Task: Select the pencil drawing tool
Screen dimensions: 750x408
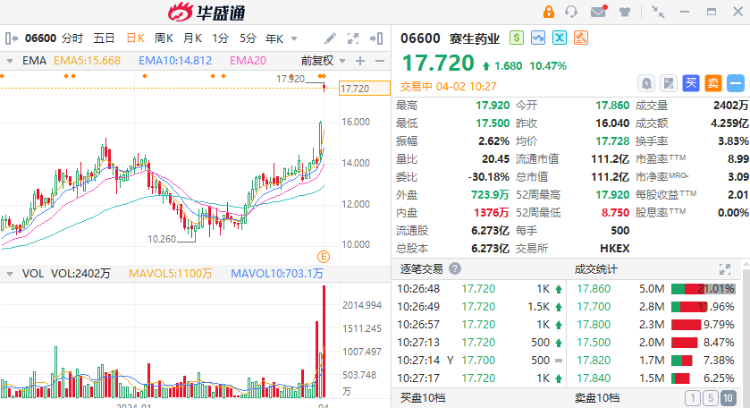Action: click(330, 38)
